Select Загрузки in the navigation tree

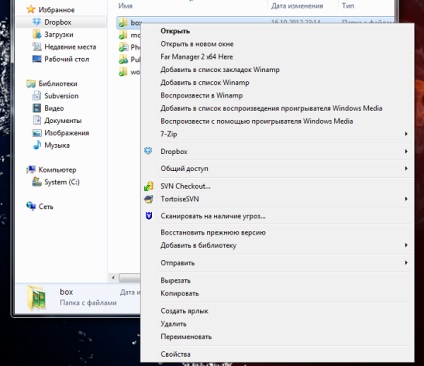(59, 34)
